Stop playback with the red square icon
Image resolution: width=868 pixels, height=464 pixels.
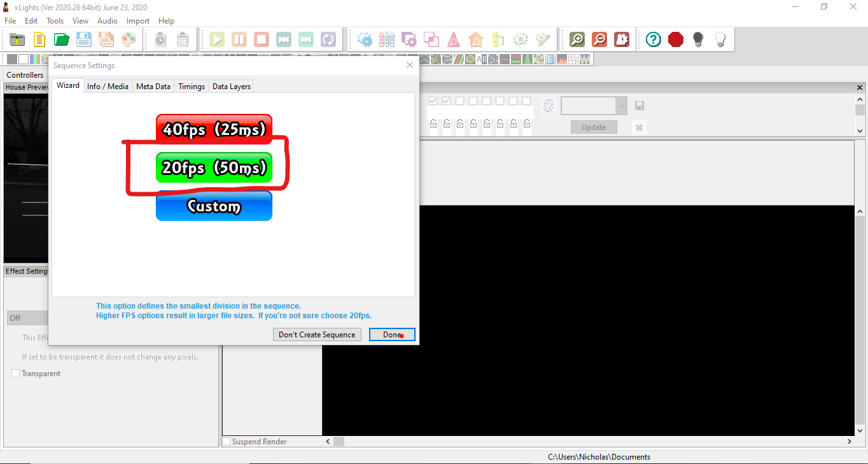pyautogui.click(x=262, y=39)
